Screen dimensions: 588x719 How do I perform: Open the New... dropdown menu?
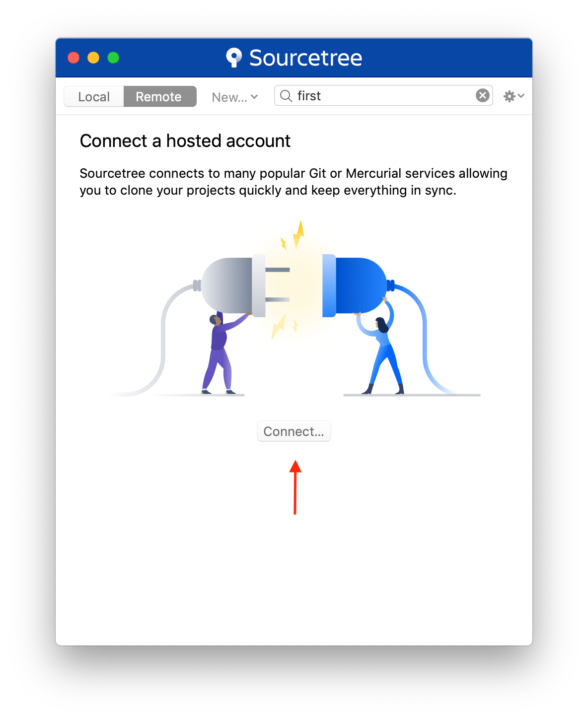pos(234,97)
